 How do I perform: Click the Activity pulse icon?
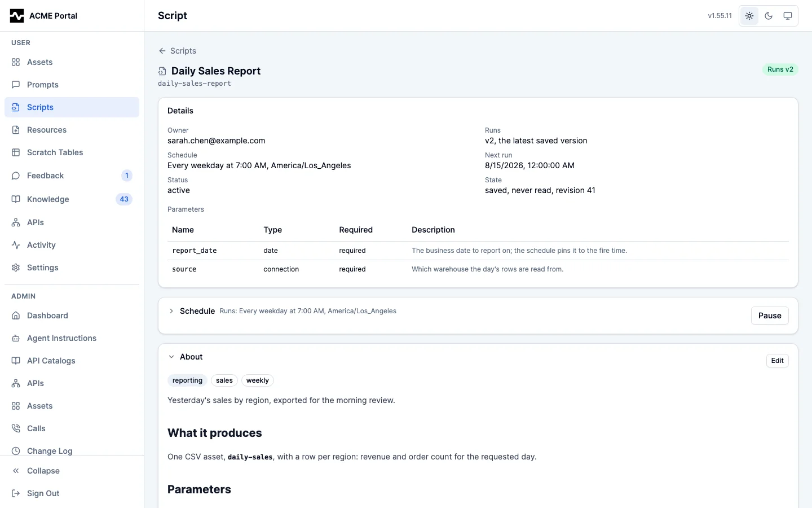coord(16,245)
